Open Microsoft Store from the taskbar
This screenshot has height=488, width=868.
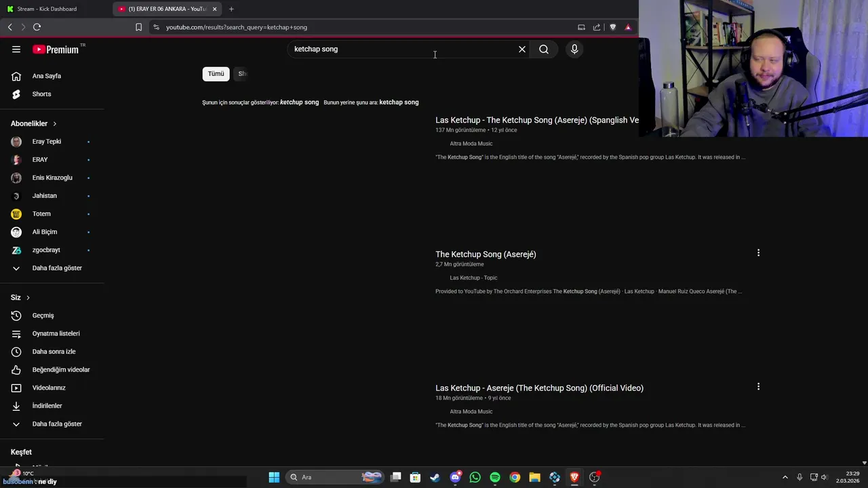click(x=415, y=477)
